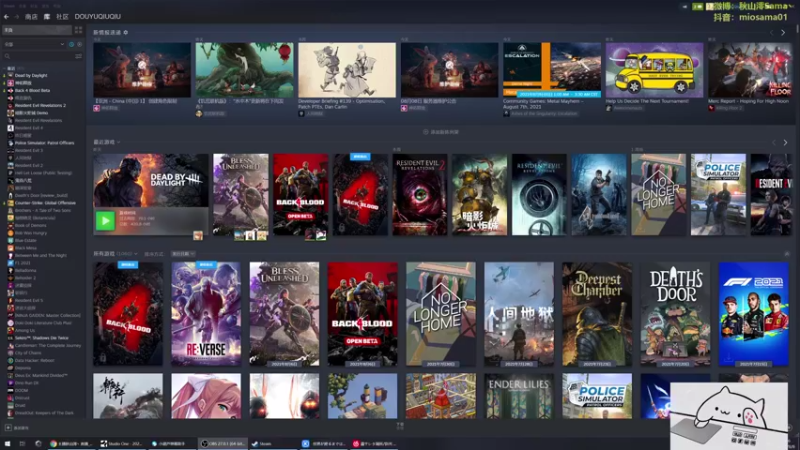Open the 社区 community tab
This screenshot has width=800, height=450.
62,17
